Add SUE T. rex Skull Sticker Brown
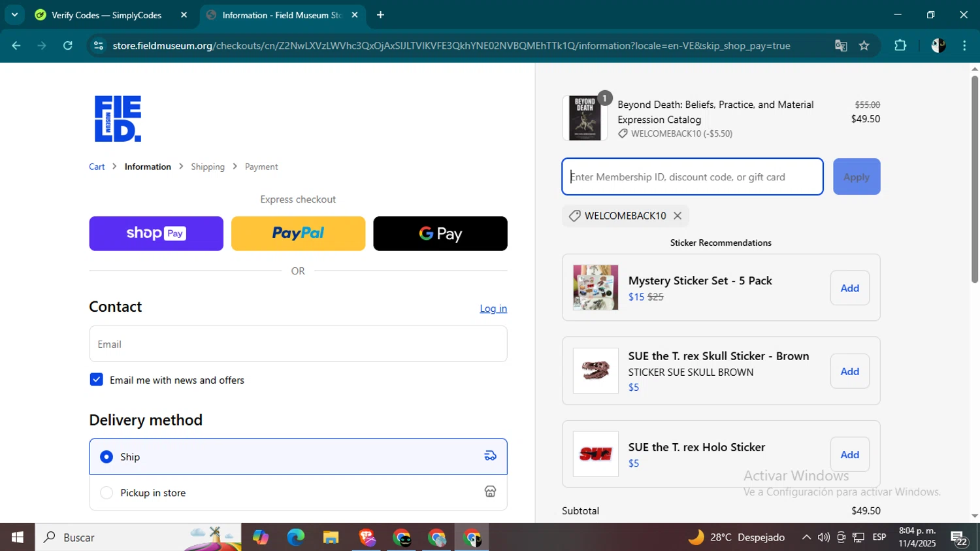 (849, 371)
